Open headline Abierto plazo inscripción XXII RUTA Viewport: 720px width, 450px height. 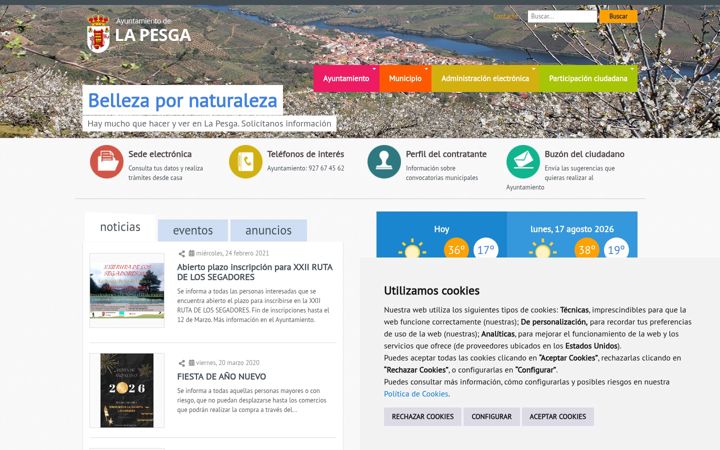(255, 272)
